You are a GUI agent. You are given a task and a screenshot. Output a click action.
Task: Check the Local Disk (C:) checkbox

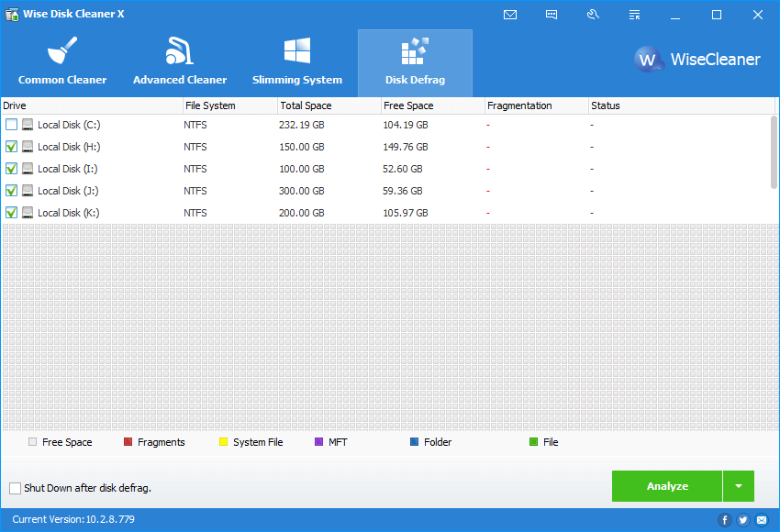point(11,125)
